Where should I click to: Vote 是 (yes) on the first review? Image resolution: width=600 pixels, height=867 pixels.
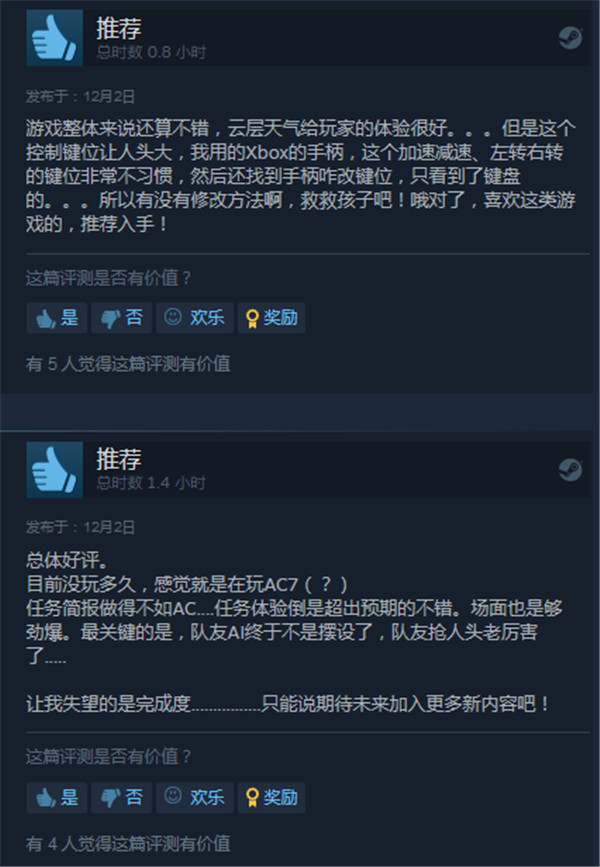(x=57, y=318)
